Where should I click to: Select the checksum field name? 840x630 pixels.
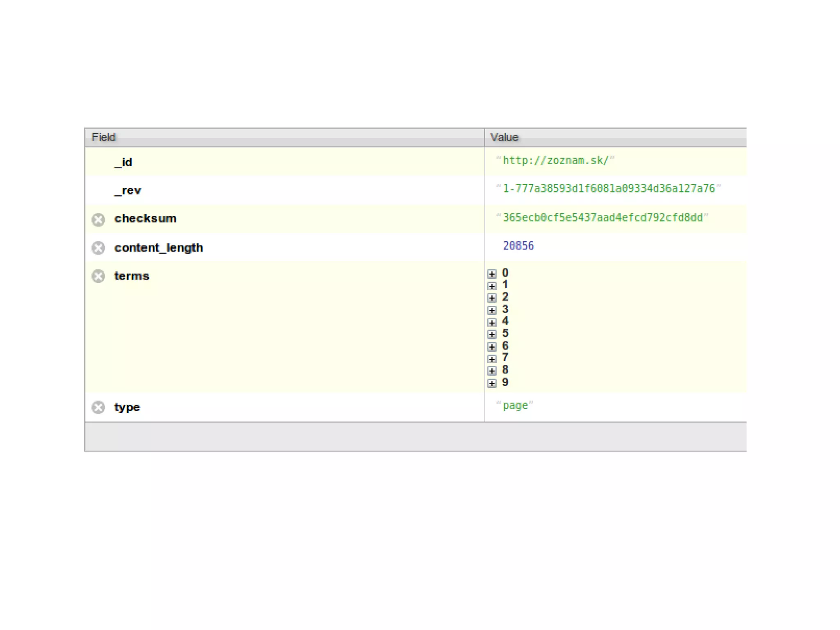click(x=145, y=219)
